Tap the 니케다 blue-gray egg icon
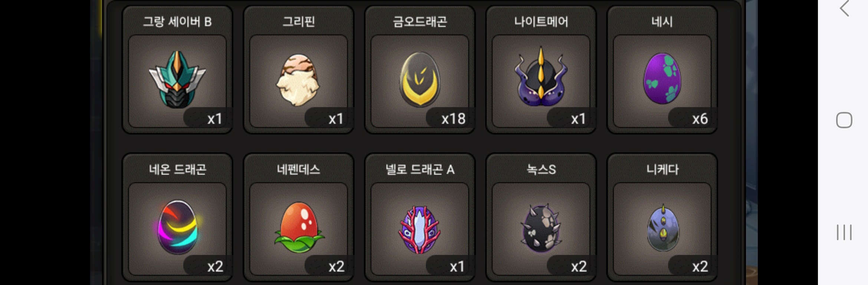 pos(663,227)
